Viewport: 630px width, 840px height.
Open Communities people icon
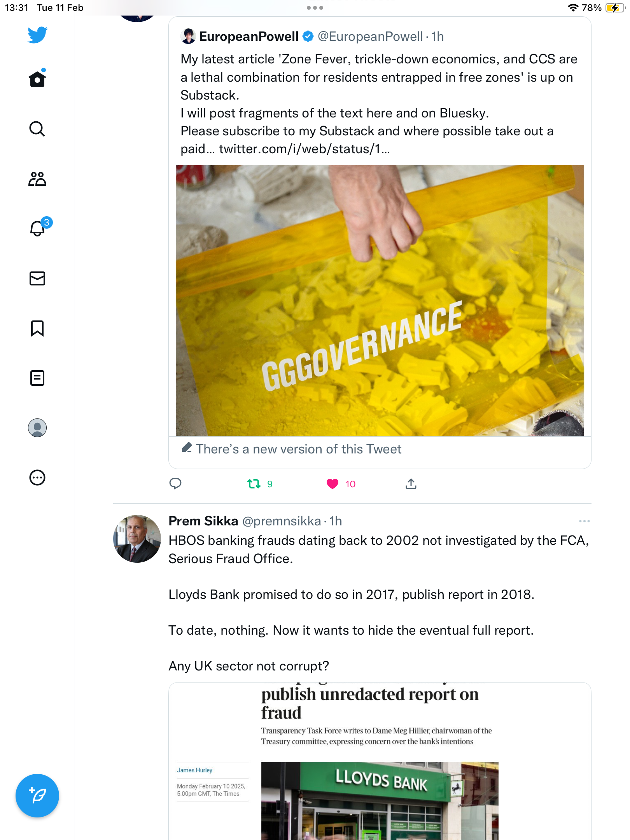tap(37, 179)
